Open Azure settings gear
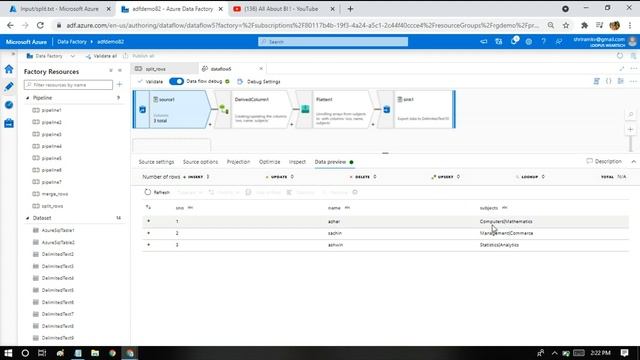The width and height of the screenshot is (640, 360). [x=529, y=42]
